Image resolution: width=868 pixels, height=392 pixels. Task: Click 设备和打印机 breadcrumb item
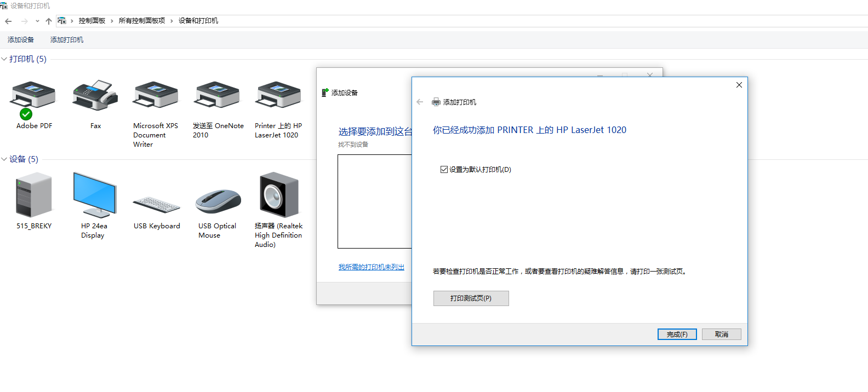pyautogui.click(x=198, y=21)
